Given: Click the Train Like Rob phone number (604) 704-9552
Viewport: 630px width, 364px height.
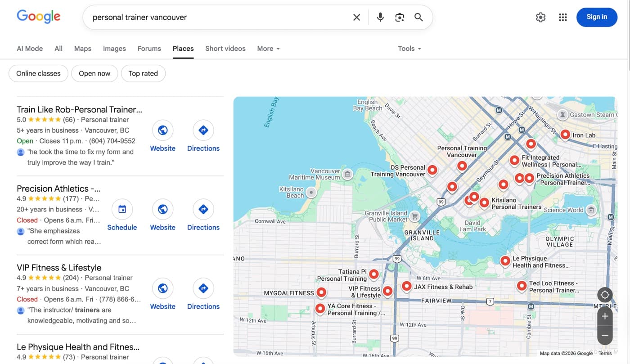Looking at the screenshot, I should point(112,141).
